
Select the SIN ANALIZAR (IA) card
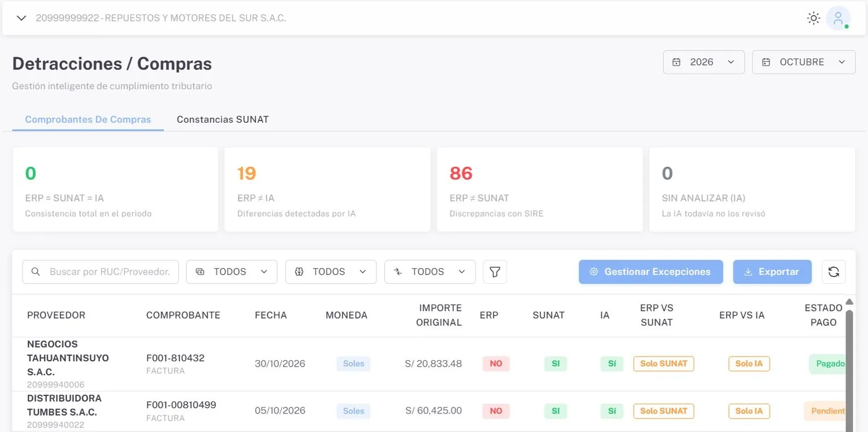pyautogui.click(x=752, y=189)
